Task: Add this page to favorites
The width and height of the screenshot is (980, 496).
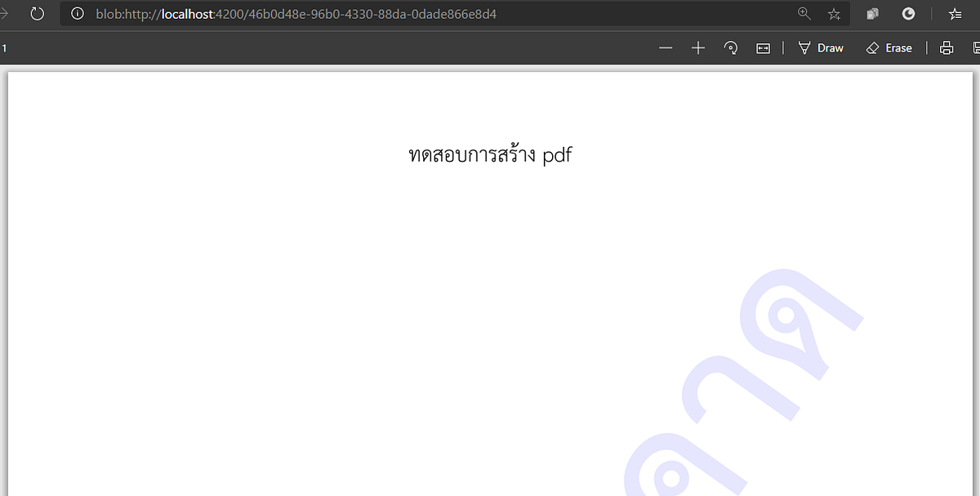Action: [x=834, y=14]
